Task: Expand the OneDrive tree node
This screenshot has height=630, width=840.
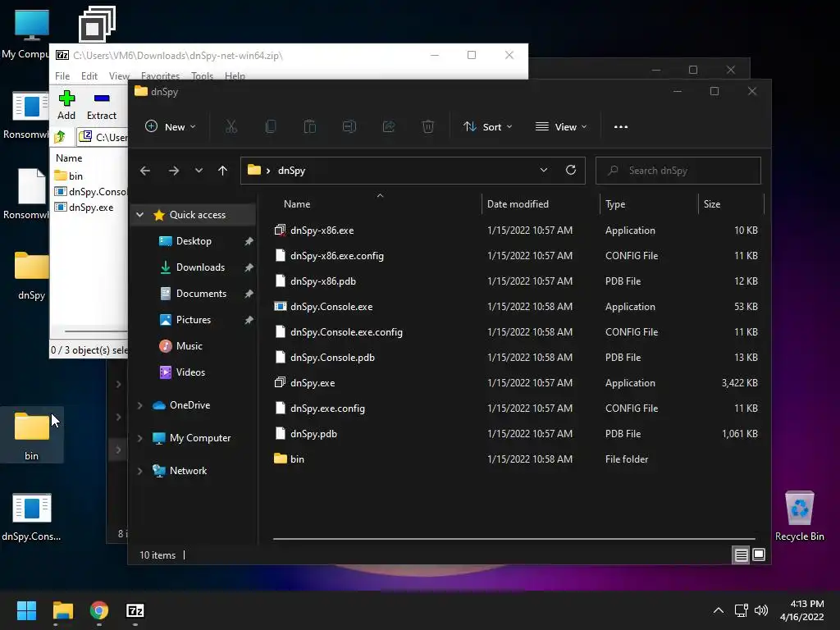Action: click(x=139, y=405)
